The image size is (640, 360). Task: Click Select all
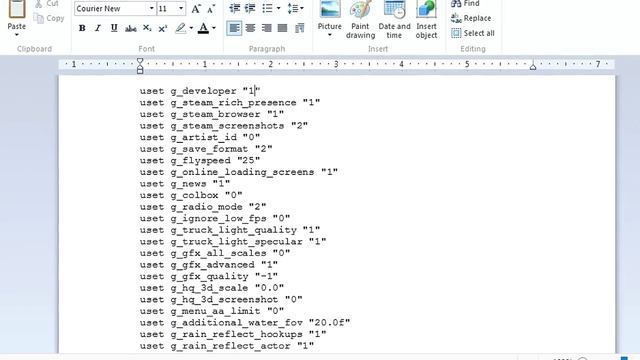[473, 33]
